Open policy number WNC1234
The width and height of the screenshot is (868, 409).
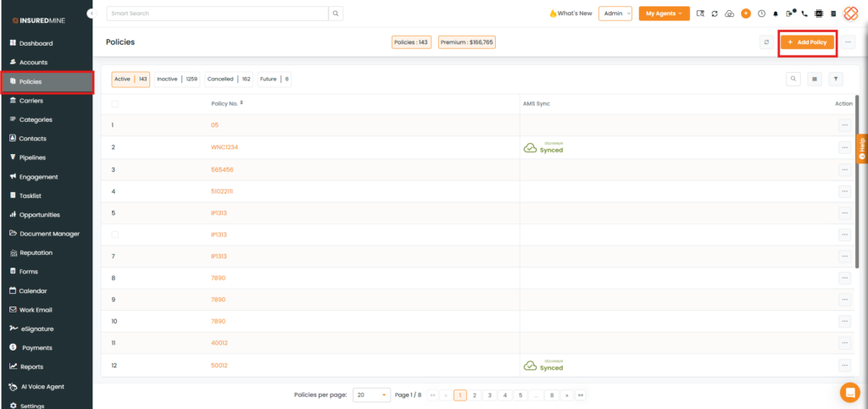coord(225,147)
